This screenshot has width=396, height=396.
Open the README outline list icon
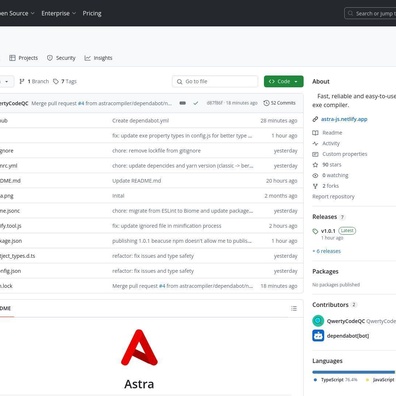click(x=294, y=309)
